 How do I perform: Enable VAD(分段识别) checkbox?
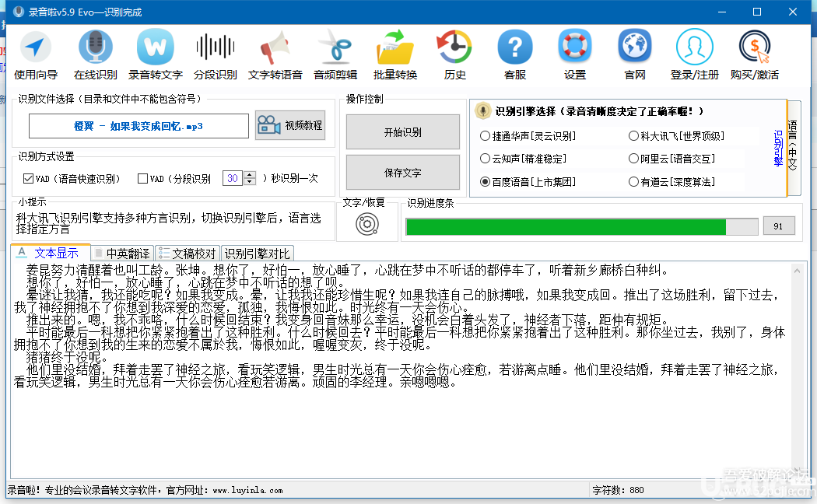(x=142, y=179)
